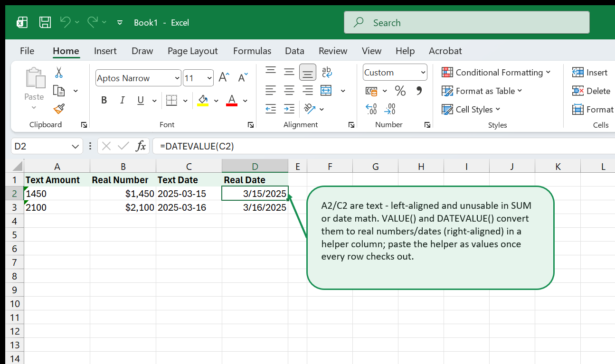Click the Middle Align icon

click(289, 72)
